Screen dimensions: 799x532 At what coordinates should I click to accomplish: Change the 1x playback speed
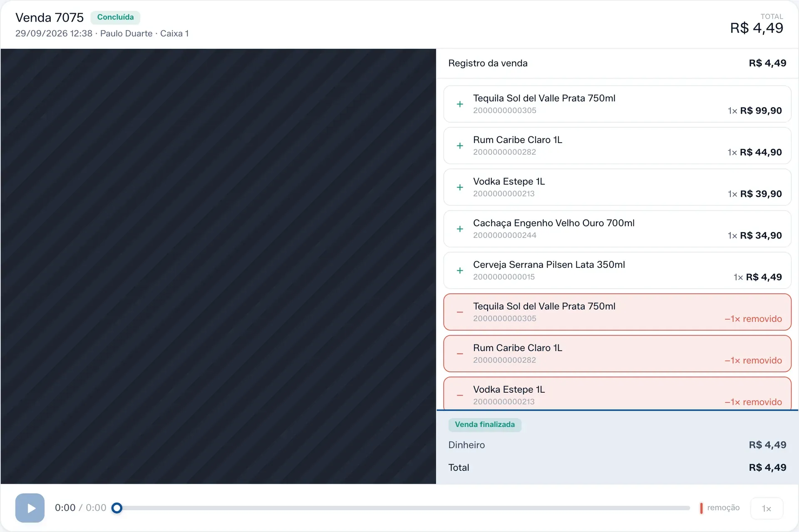(x=767, y=508)
